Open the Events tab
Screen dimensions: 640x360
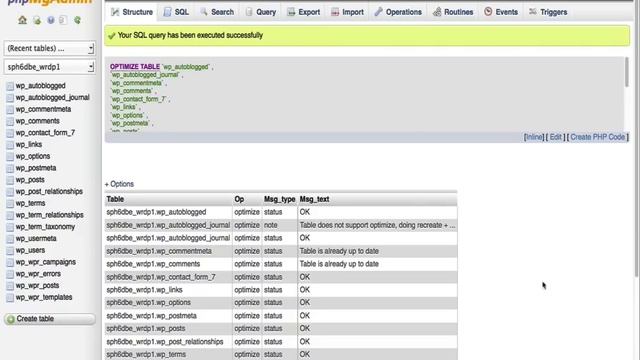pos(501,12)
